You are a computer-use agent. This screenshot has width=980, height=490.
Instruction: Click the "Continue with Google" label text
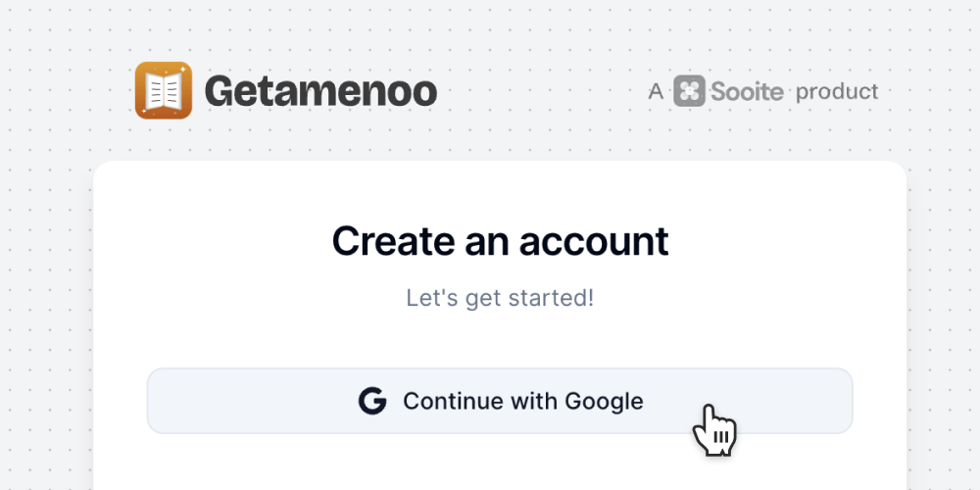click(522, 401)
